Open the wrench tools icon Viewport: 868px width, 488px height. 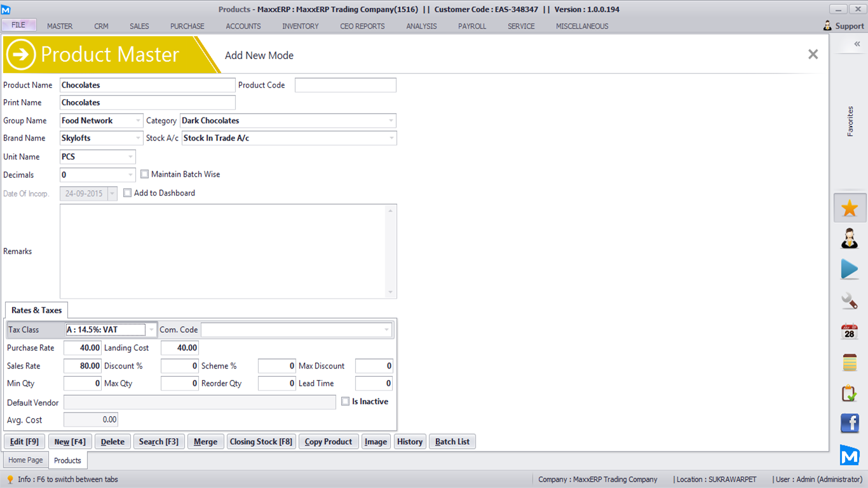(850, 301)
